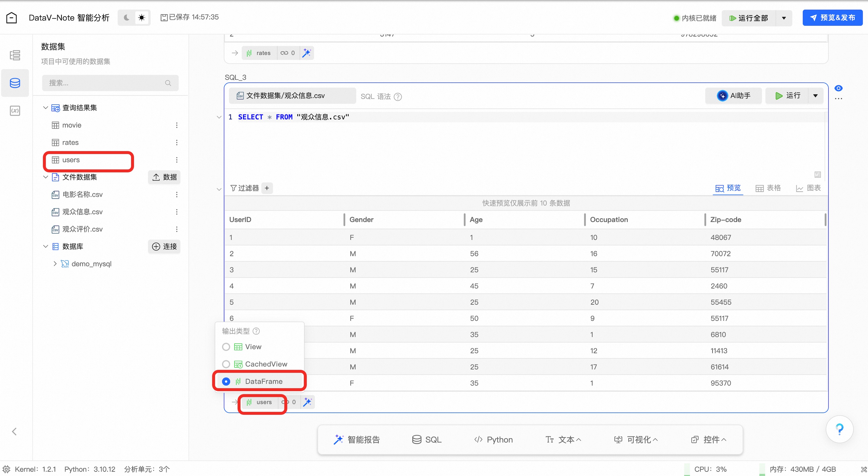Screen dimensions: 868x476
Task: Toggle the SQL_3 cell visibility eye
Action: click(x=838, y=88)
